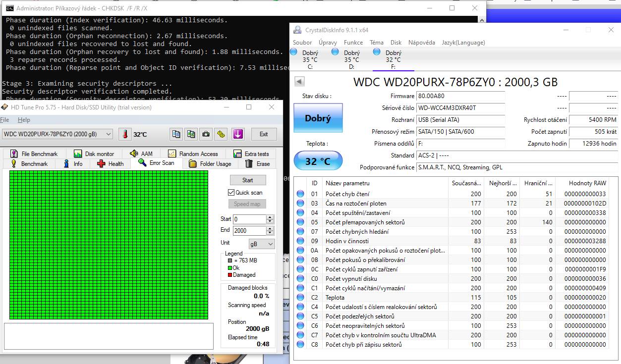Click status orb for Počet spuštění/zastavení
621x364 pixels.
(300, 213)
